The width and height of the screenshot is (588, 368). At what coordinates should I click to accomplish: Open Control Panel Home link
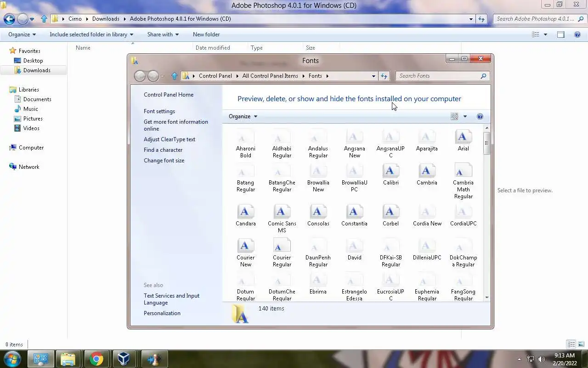169,95
